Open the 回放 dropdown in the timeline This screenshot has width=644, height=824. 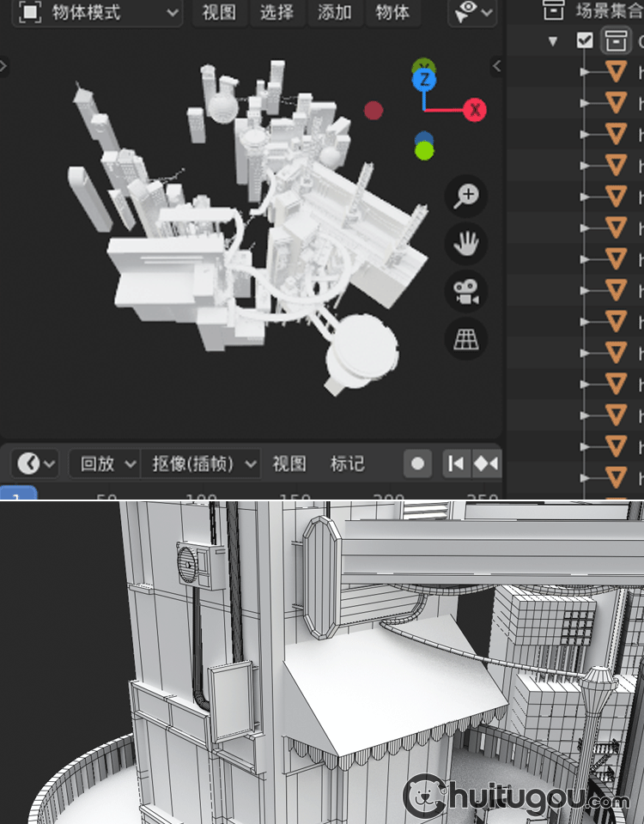click(105, 463)
